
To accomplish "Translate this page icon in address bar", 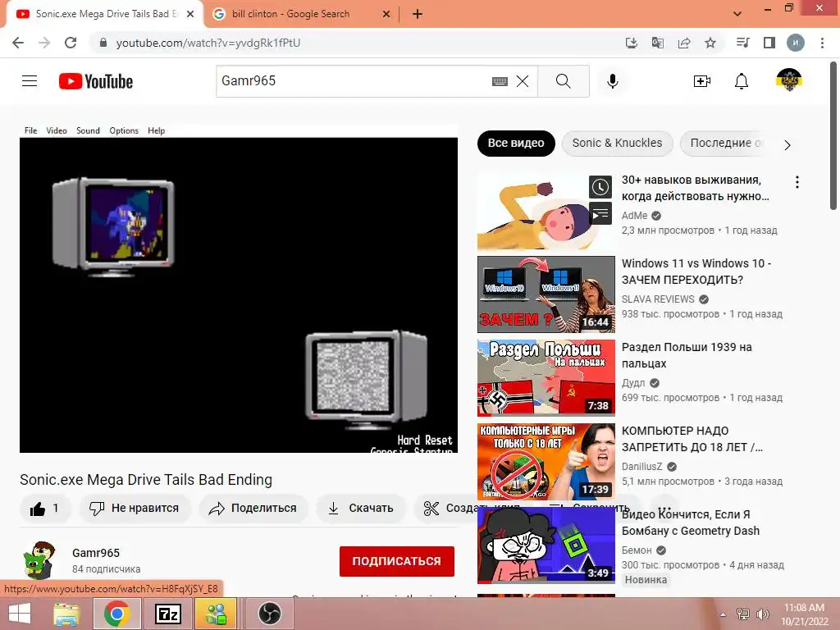I will pos(657,43).
